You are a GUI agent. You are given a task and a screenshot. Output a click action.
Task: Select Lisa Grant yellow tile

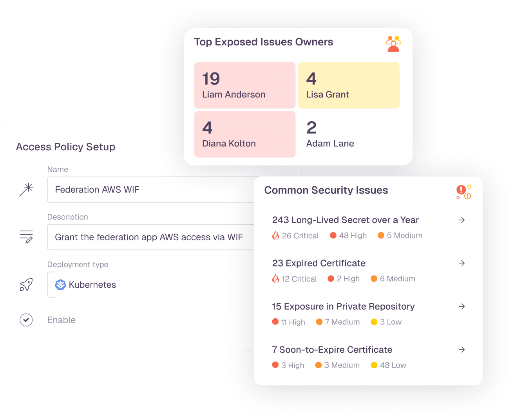click(349, 85)
